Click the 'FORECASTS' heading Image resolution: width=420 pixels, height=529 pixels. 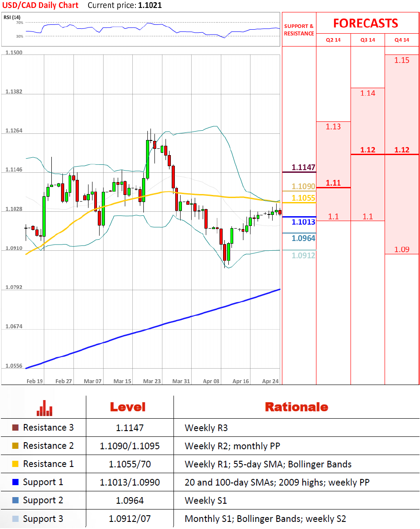(366, 23)
